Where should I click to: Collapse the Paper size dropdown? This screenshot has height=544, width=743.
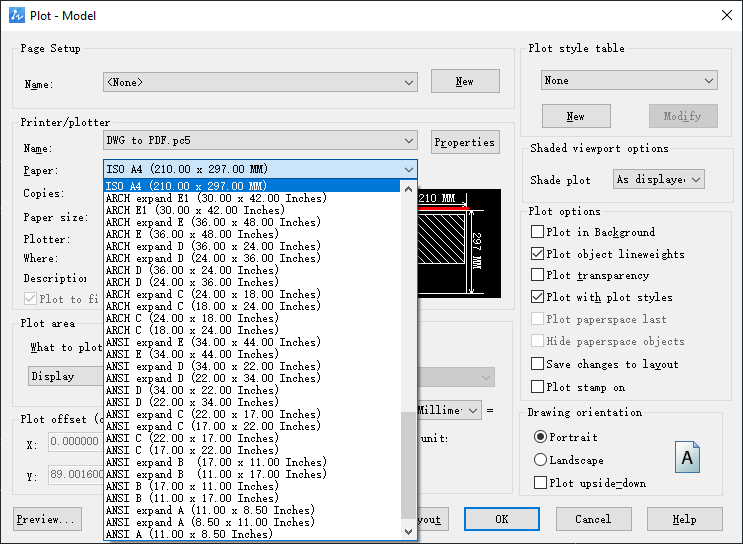(x=260, y=169)
